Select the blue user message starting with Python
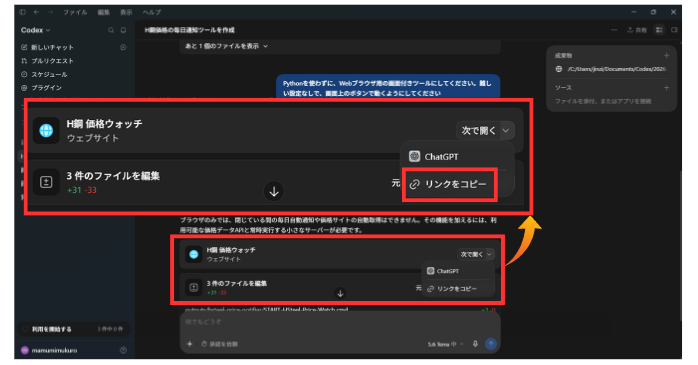 point(388,88)
